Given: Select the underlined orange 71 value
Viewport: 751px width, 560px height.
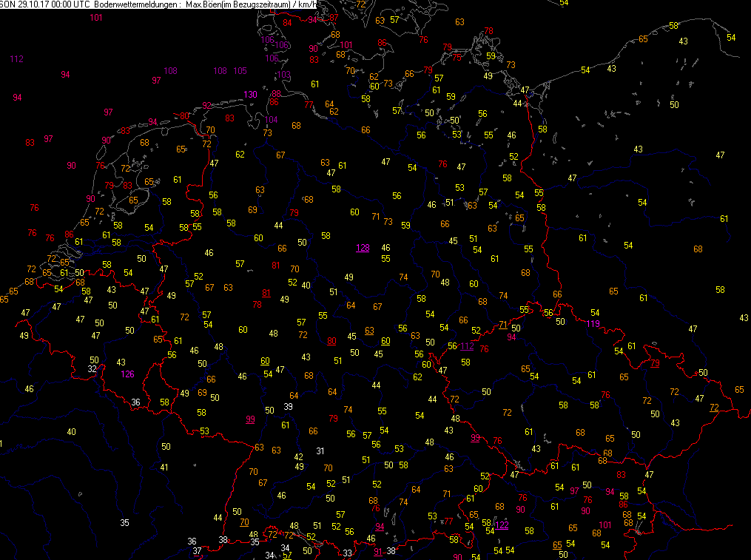Looking at the screenshot, I should 502,325.
